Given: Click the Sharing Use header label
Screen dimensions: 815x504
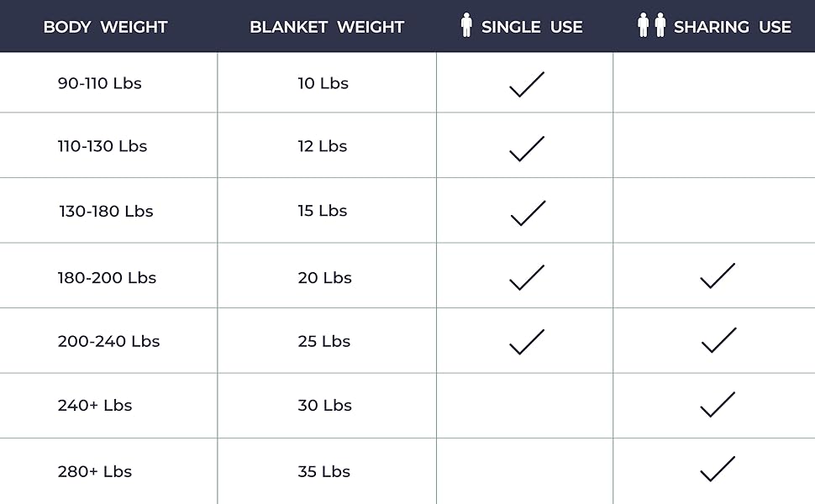Looking at the screenshot, I should click(x=732, y=27).
